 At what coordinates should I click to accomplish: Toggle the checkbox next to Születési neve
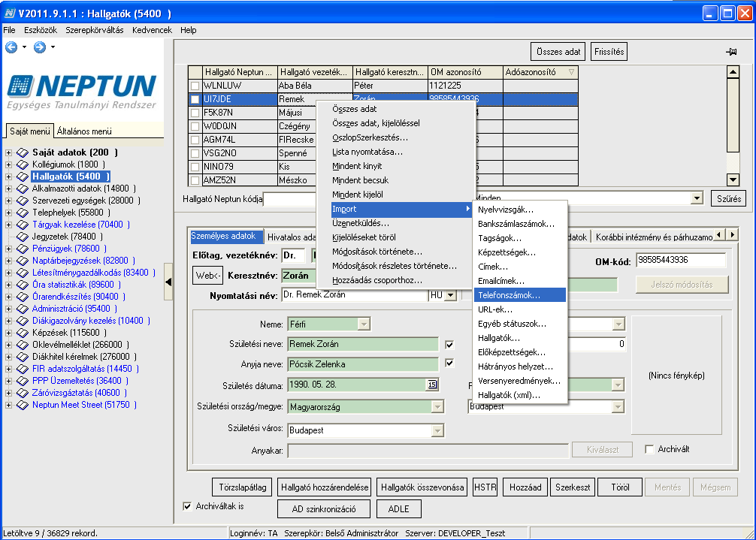[449, 345]
